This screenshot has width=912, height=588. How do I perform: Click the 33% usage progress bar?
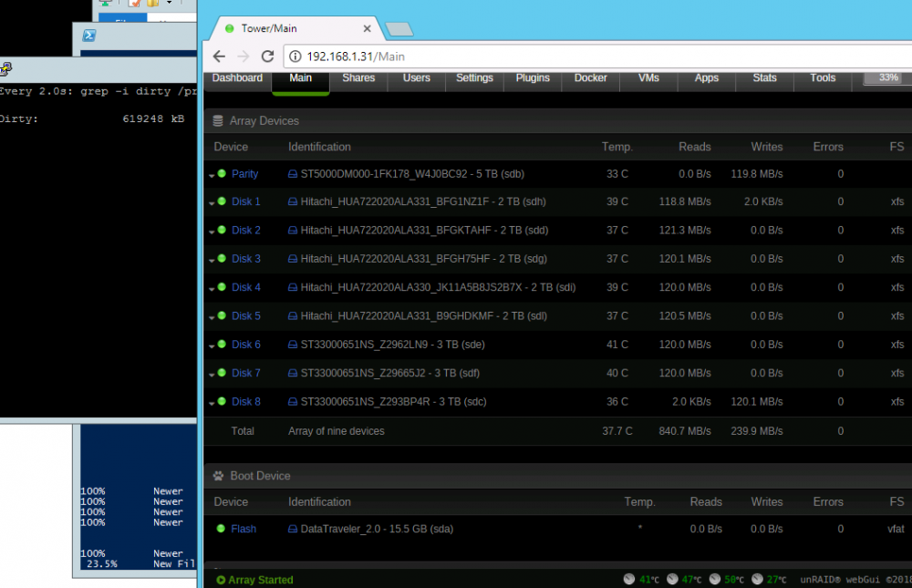pyautogui.click(x=887, y=77)
